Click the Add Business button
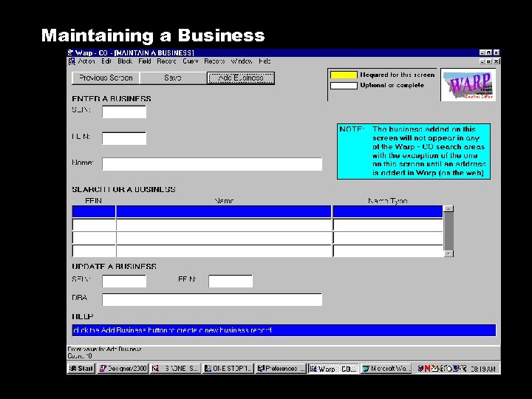Viewport: 532px width, 399px height. pyautogui.click(x=241, y=78)
